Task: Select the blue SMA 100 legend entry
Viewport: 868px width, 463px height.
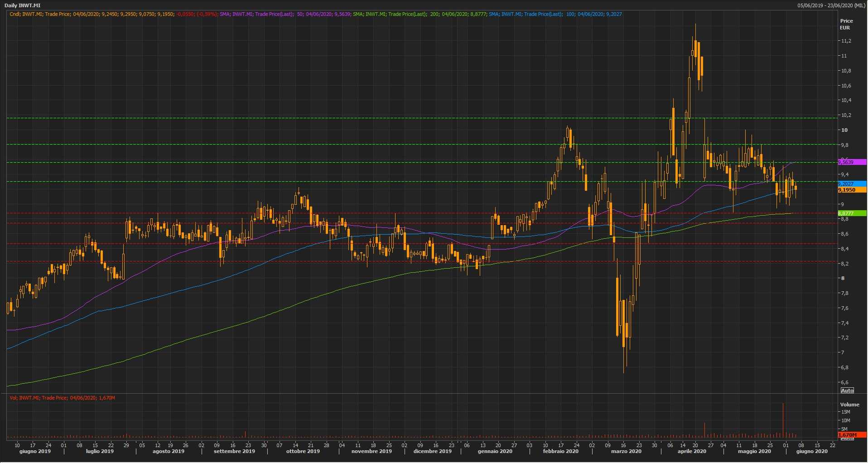Action: point(555,14)
